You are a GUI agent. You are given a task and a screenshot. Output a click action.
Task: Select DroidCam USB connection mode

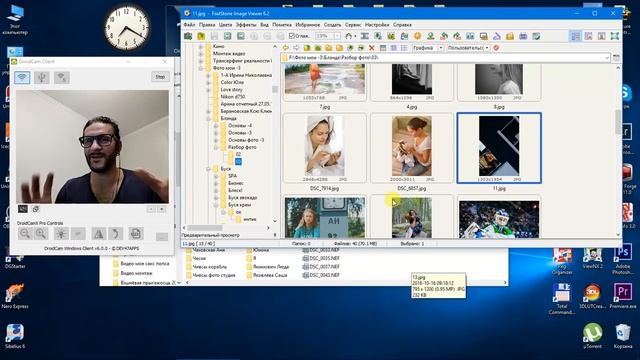(42, 77)
